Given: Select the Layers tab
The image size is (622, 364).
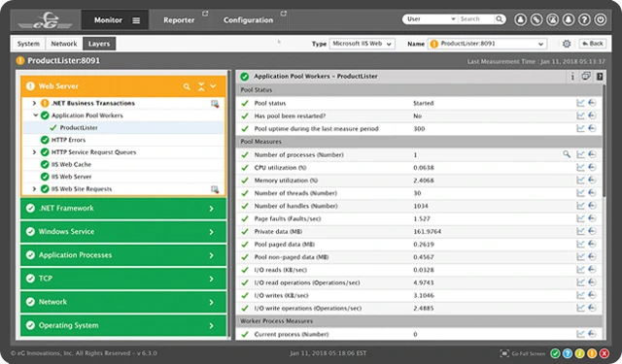Looking at the screenshot, I should click(x=99, y=44).
